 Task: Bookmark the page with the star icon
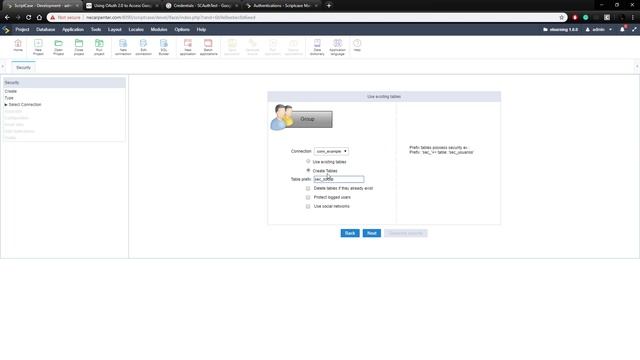(x=561, y=18)
